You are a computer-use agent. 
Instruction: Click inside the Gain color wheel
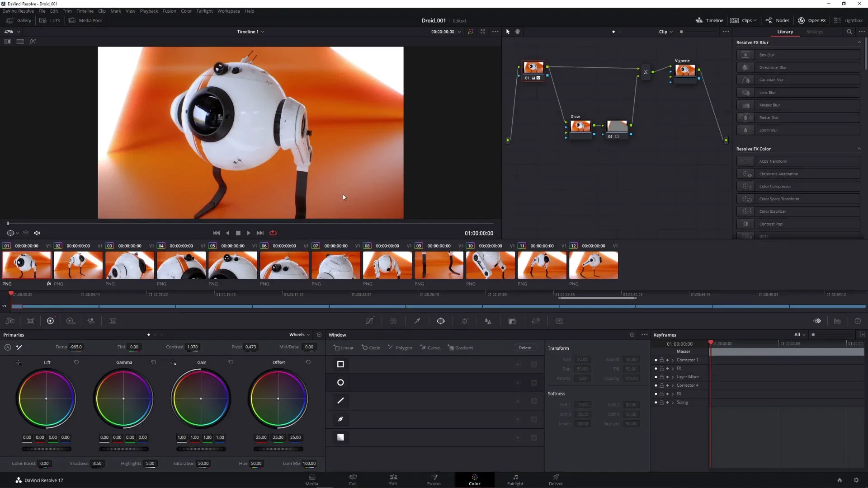(x=201, y=399)
